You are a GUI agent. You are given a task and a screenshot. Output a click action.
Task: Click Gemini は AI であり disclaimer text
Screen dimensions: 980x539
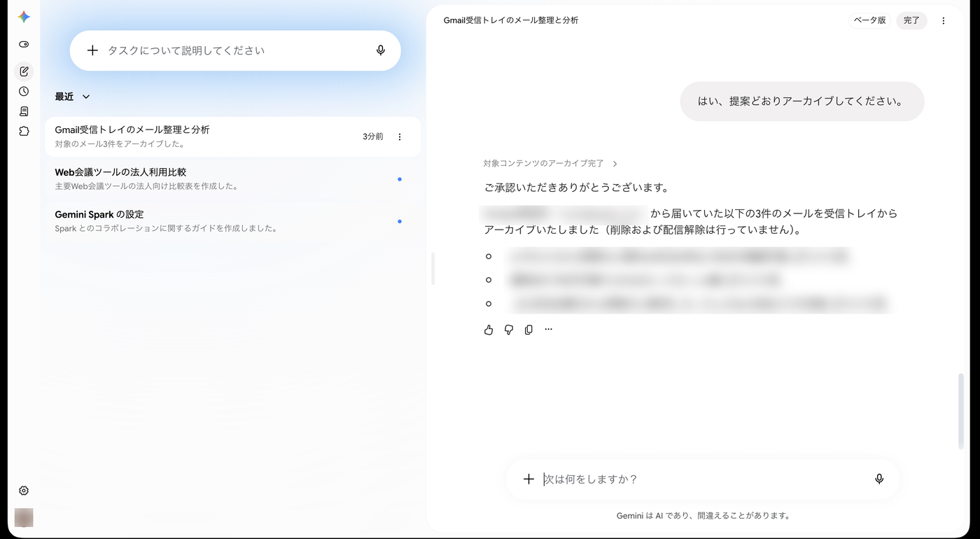point(703,516)
